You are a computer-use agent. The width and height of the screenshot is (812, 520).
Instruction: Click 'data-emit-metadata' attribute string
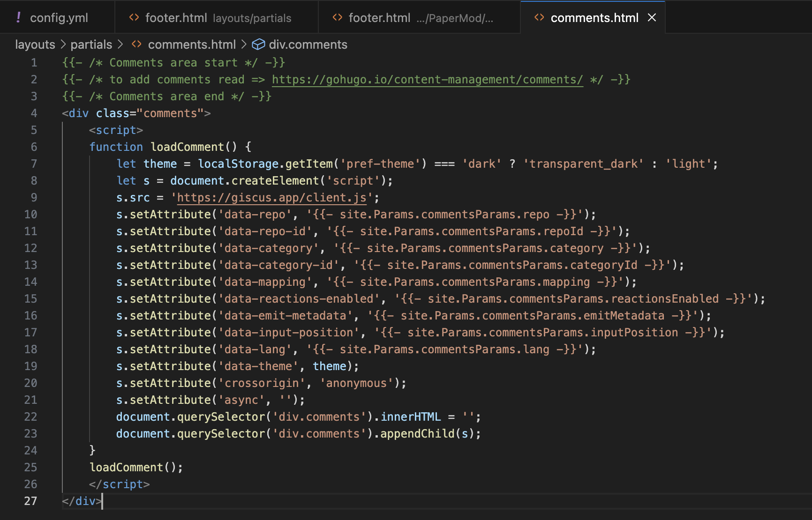point(285,316)
